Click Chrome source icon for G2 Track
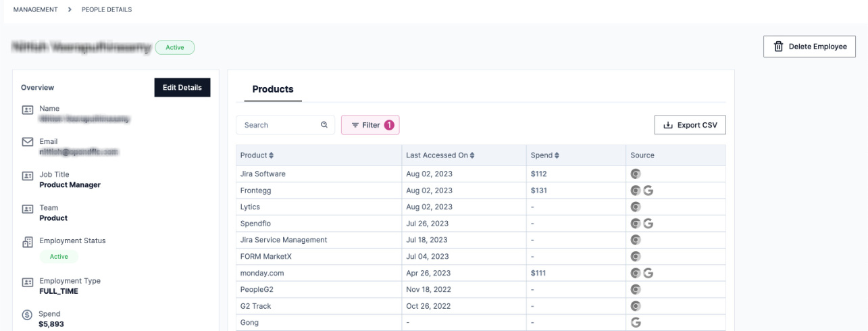 [x=635, y=306]
